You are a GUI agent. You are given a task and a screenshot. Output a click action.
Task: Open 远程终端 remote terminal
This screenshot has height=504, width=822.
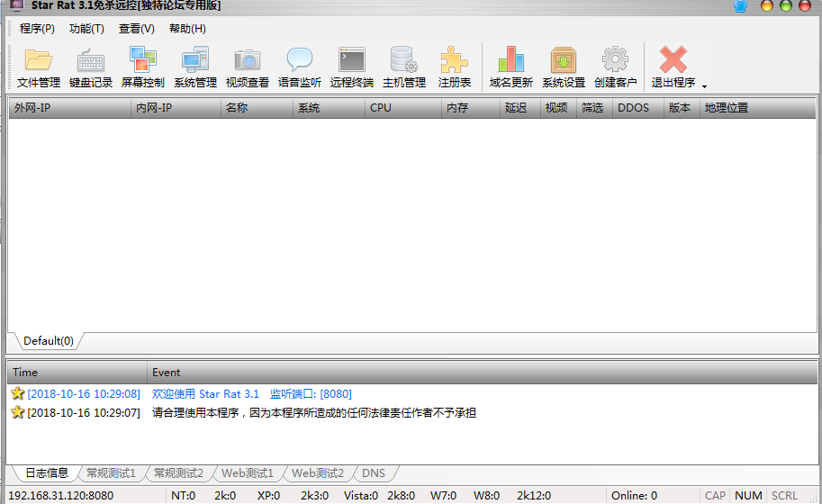(352, 67)
